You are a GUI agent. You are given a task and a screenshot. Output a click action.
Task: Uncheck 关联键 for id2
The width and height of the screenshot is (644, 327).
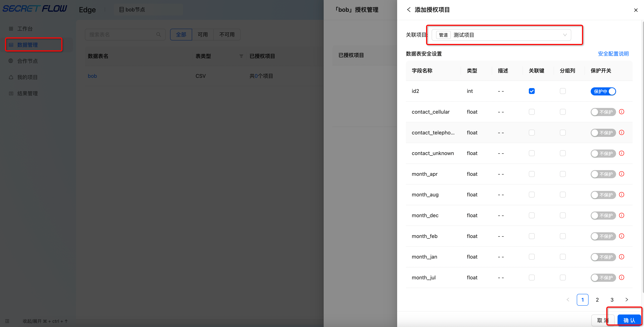coord(532,91)
